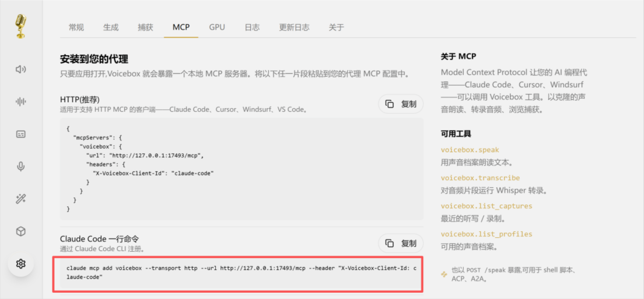The width and height of the screenshot is (644, 299).
Task: Open the audio waveform page in sidebar
Action: point(21,102)
